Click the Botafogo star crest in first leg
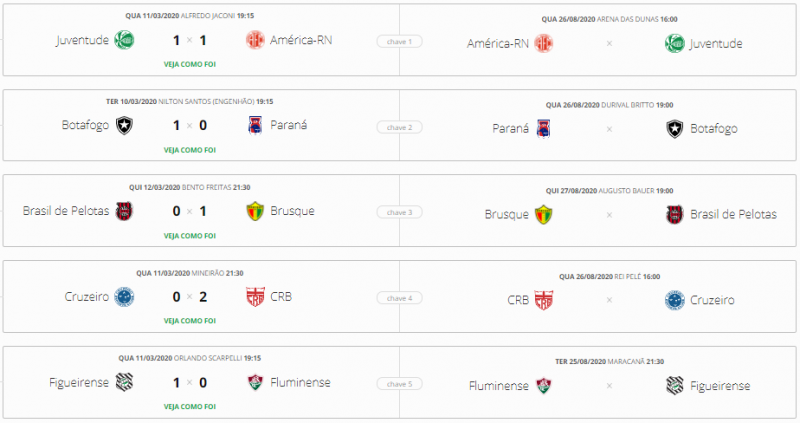 pos(125,126)
